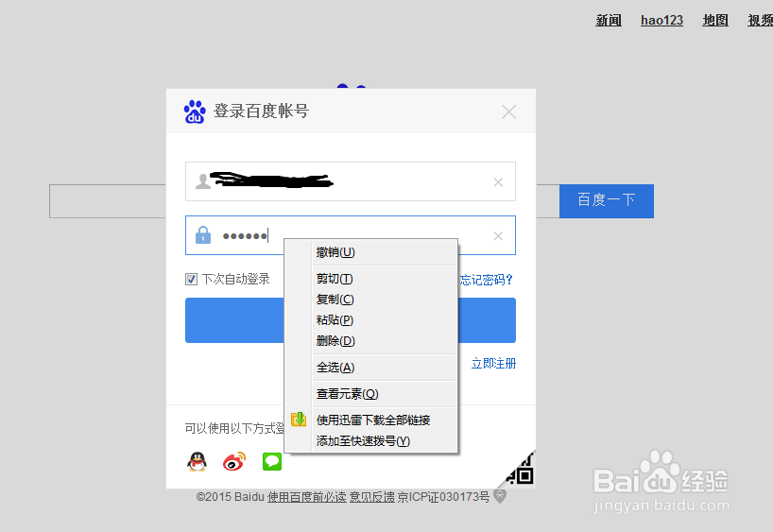Screen dimensions: 773x532
Task: Select 添加至快速拨号(Y) menu entry
Action: click(x=371, y=440)
